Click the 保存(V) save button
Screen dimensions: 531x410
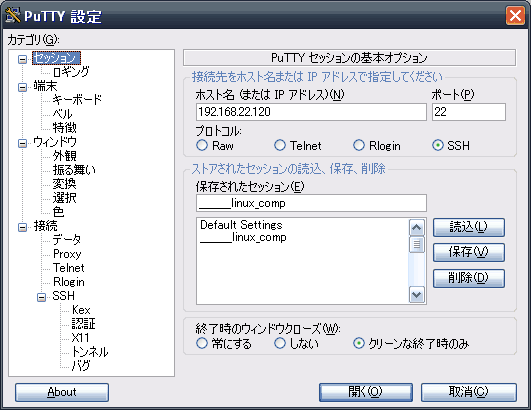pyautogui.click(x=469, y=252)
